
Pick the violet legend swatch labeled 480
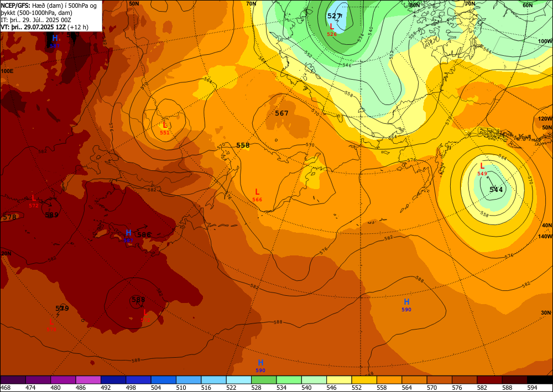click(63, 380)
